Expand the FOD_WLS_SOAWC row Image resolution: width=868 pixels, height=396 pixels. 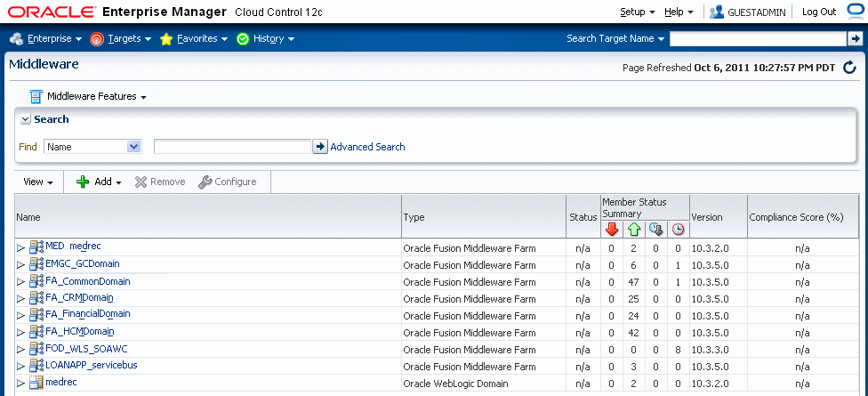click(x=21, y=350)
